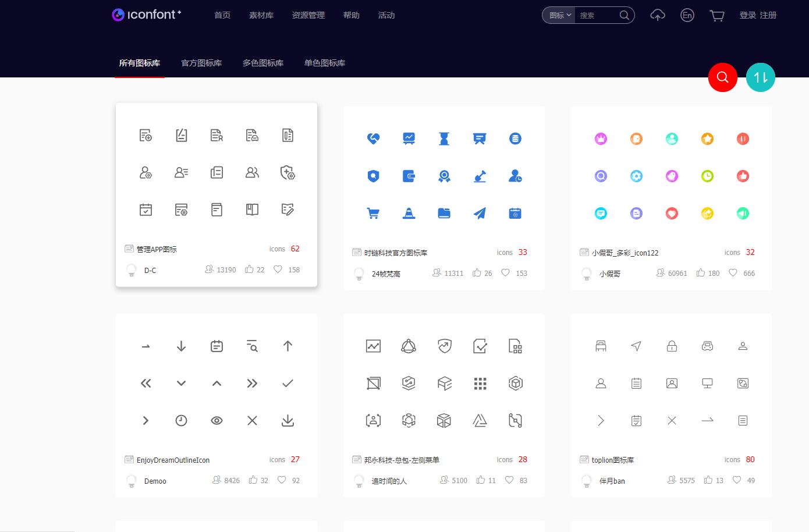This screenshot has width=809, height=532.
Task: Expand the 图标 search type dropdown
Action: click(x=559, y=16)
